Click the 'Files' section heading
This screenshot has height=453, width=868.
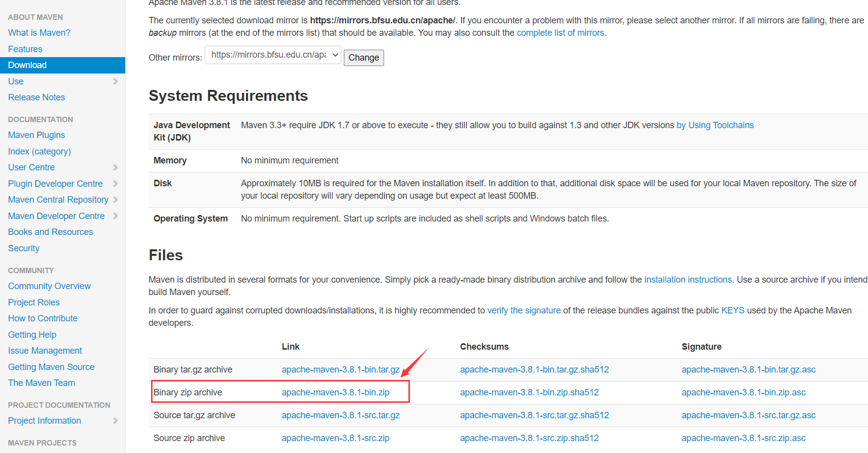166,255
